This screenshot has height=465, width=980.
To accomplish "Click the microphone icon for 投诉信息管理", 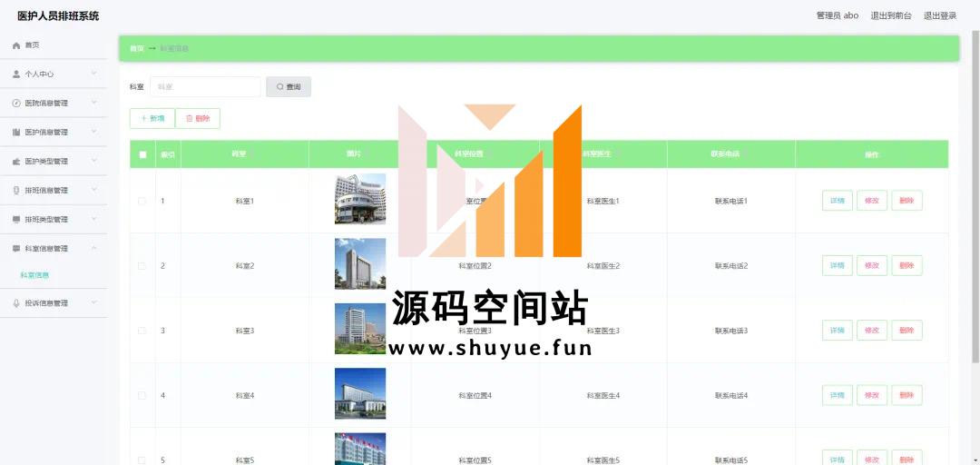I will pos(16,303).
